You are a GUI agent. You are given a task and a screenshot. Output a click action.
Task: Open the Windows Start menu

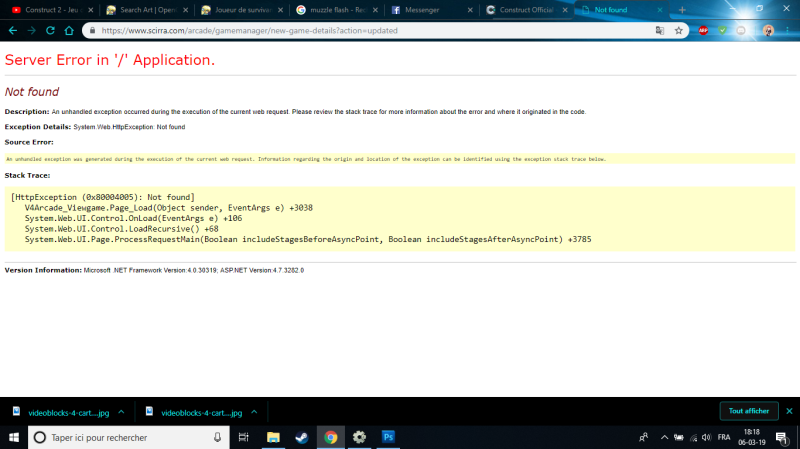(14, 437)
